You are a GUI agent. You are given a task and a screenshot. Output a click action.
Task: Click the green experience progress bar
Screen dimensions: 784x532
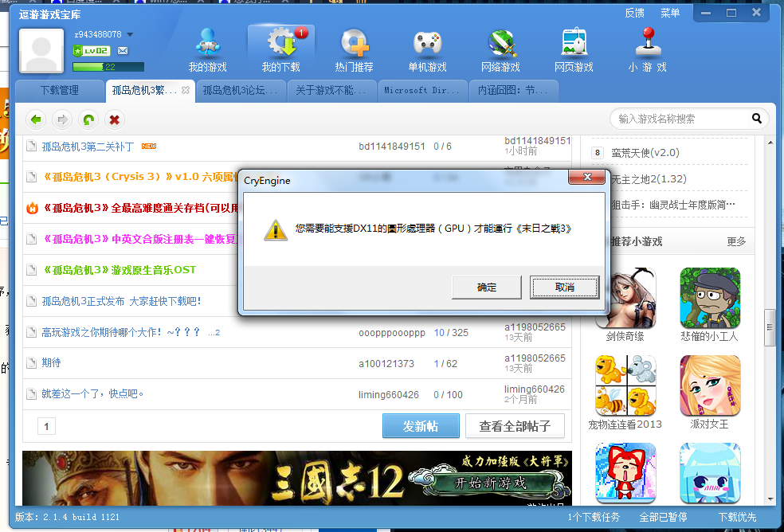[x=108, y=67]
